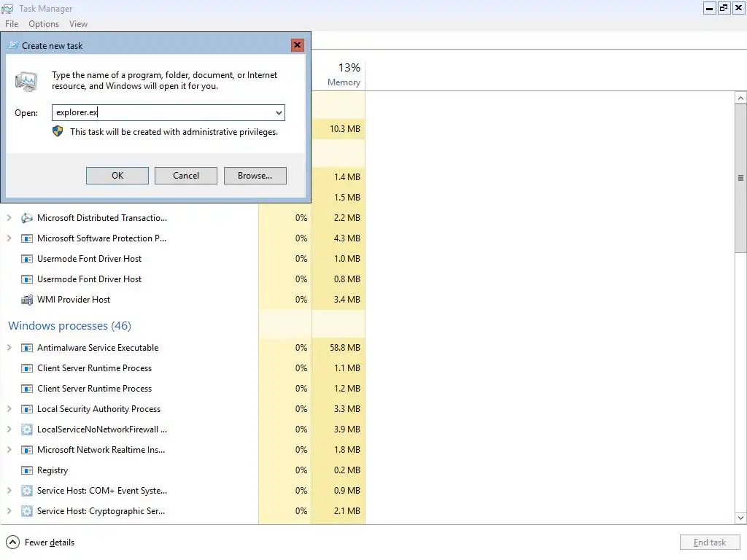Click the Microsoft Distributed Transaction process icon
This screenshot has height=560, width=747.
[x=27, y=218]
